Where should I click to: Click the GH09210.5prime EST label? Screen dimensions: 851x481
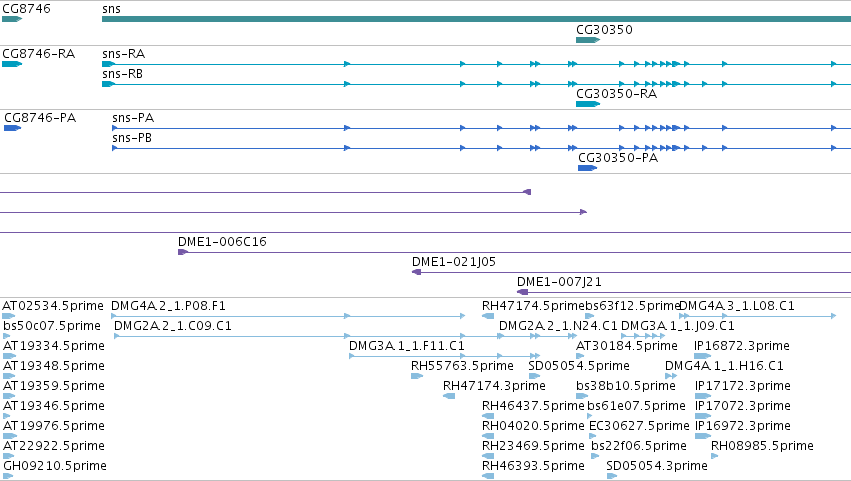[x=55, y=466]
